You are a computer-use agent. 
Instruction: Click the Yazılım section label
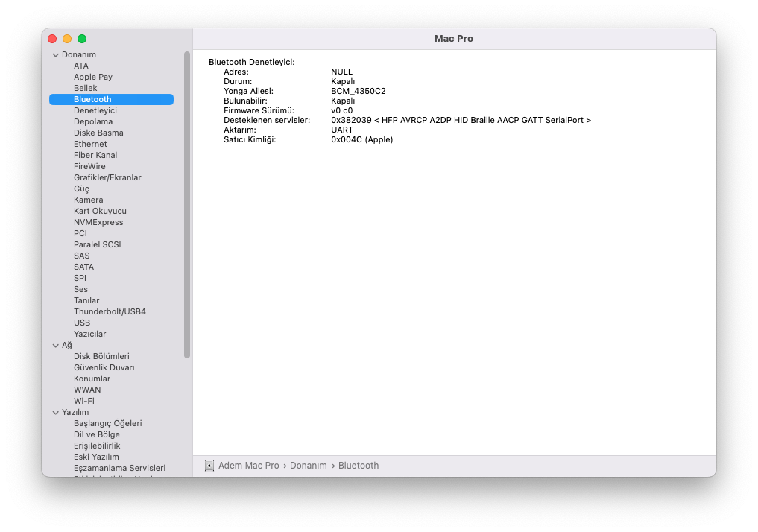75,412
